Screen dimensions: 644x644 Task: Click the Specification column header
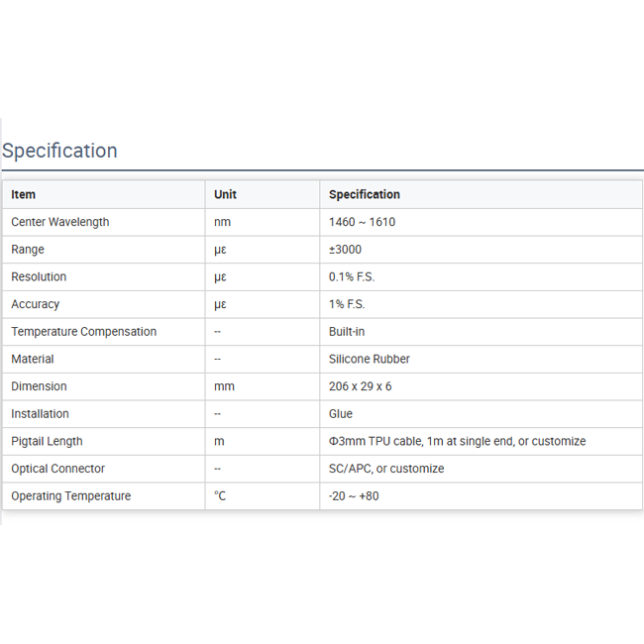[365, 194]
